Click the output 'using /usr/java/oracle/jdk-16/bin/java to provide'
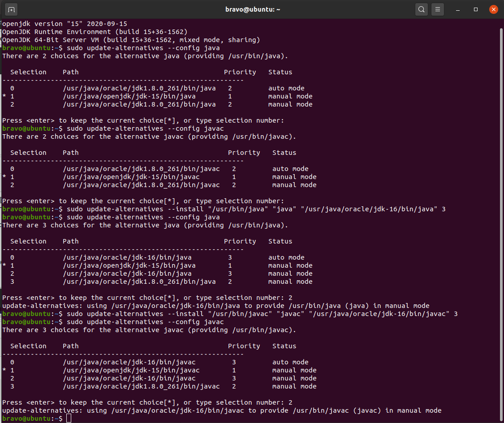Image resolution: width=504 pixels, height=423 pixels. click(x=215, y=306)
